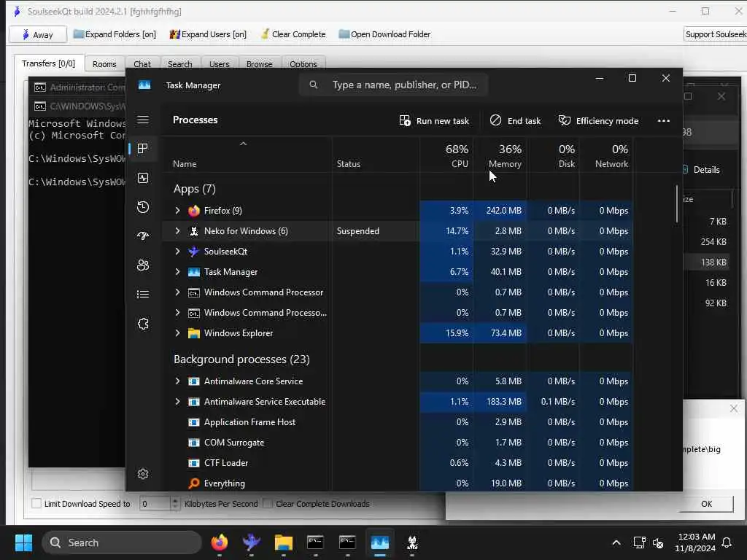Open Task Manager hamburger navigation menu

(x=143, y=120)
